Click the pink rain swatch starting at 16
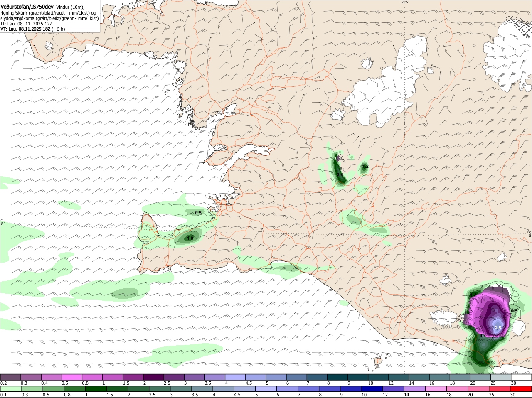This screenshot has width=532, height=398. [x=436, y=389]
